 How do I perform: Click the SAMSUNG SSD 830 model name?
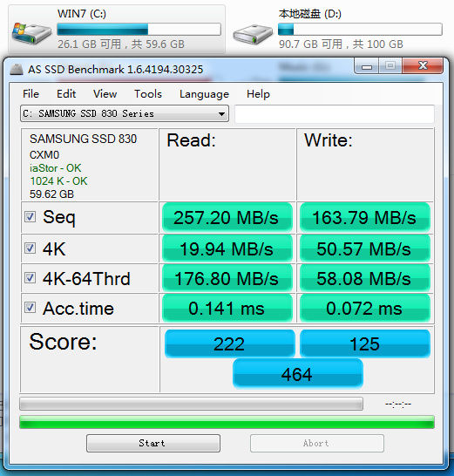(x=83, y=139)
